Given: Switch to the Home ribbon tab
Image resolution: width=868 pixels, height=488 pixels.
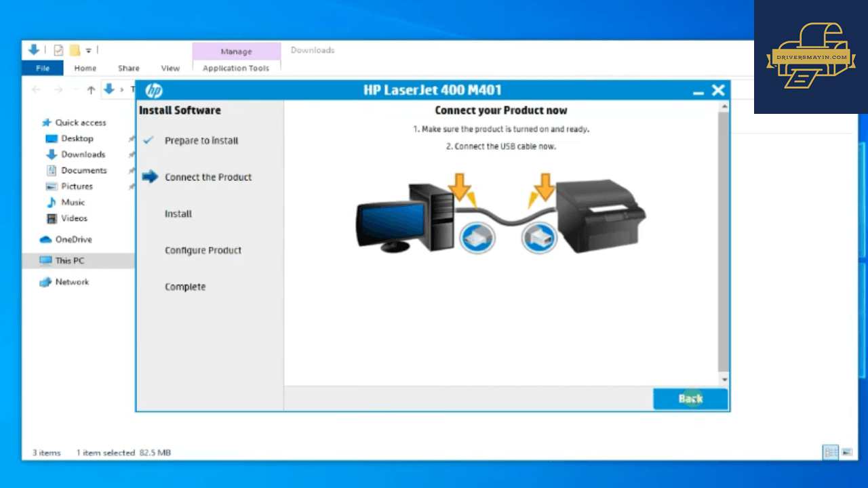Looking at the screenshot, I should pyautogui.click(x=85, y=68).
